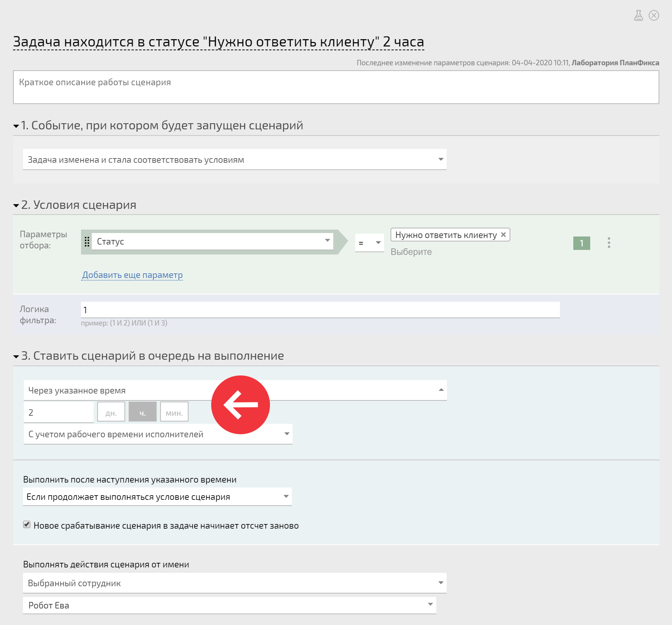Click the short scenario description field

336,87
